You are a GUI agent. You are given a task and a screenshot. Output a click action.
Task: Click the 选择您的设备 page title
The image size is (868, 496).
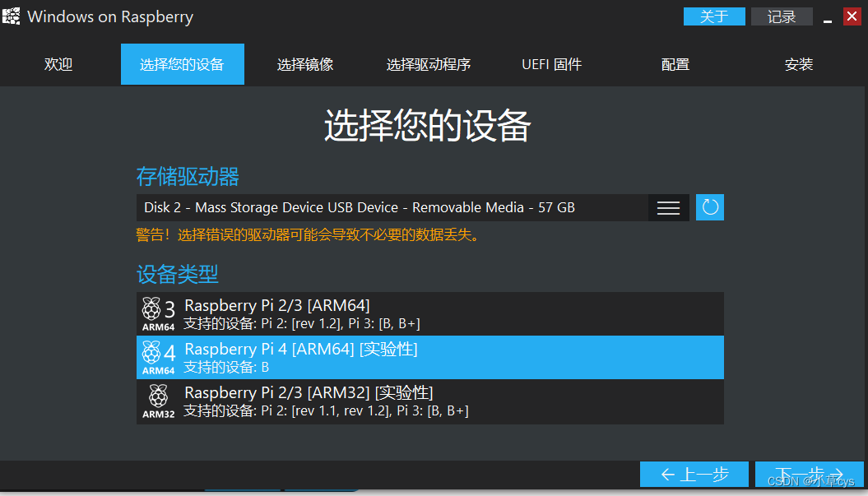[427, 125]
